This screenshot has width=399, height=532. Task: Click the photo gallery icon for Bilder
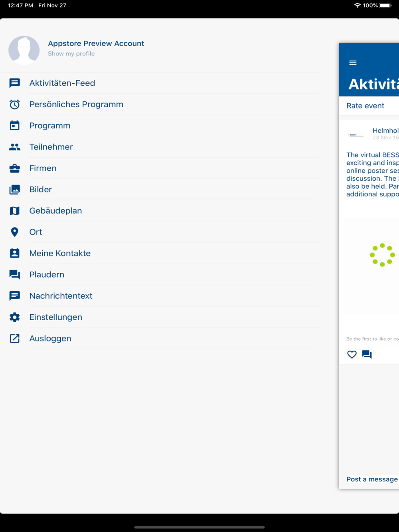click(15, 189)
